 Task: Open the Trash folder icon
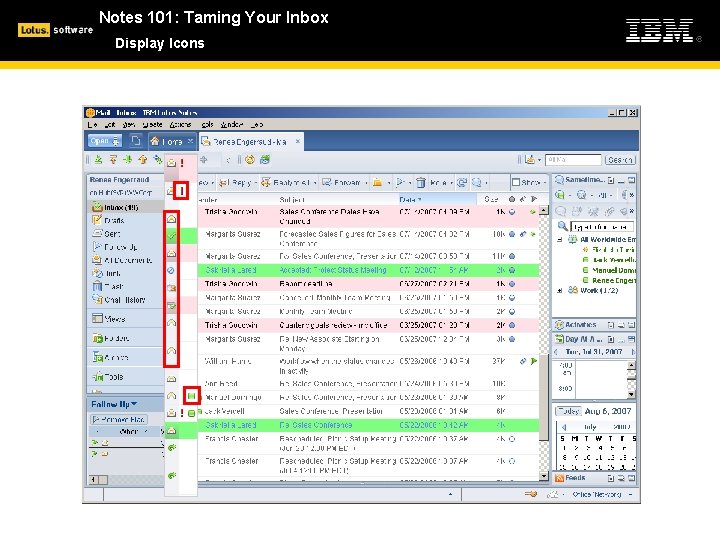tap(97, 286)
